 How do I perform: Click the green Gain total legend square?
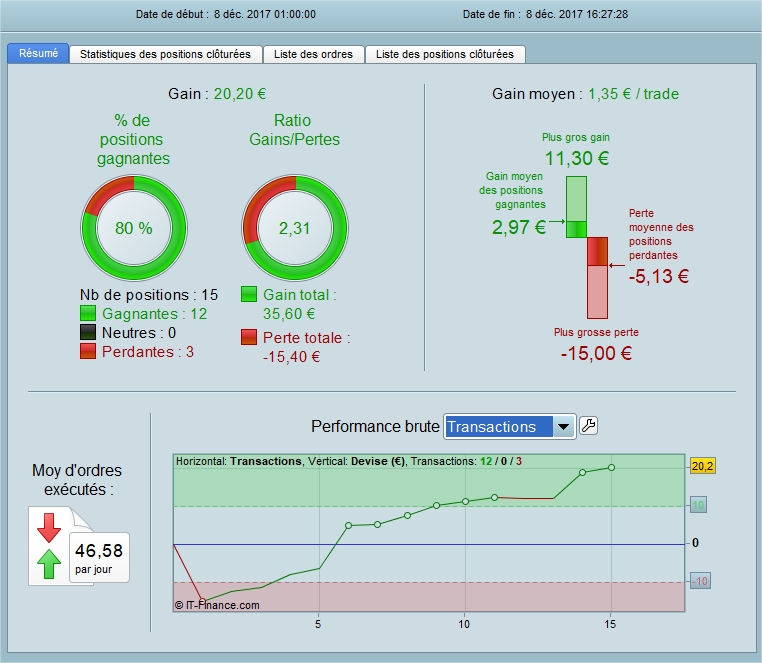tap(249, 295)
